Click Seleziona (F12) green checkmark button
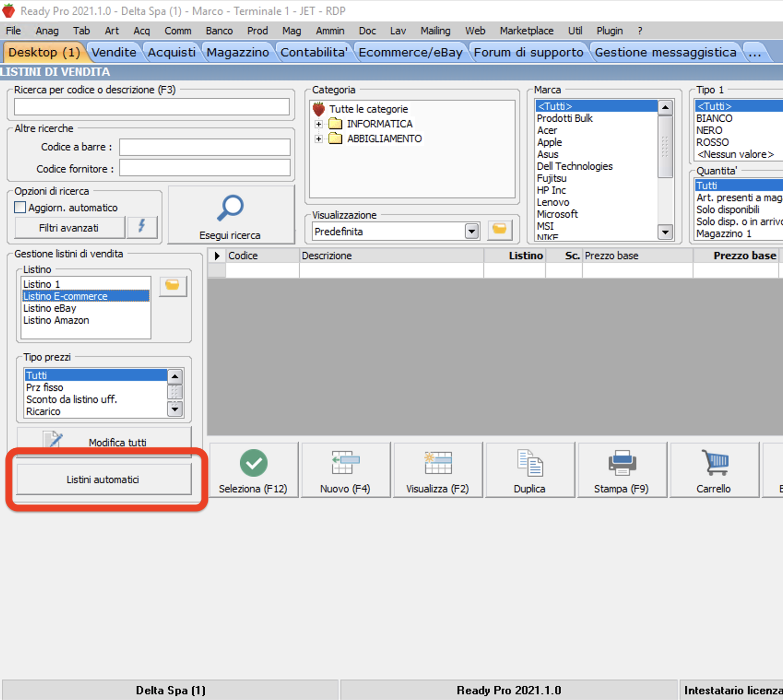This screenshot has height=700, width=783. (253, 470)
